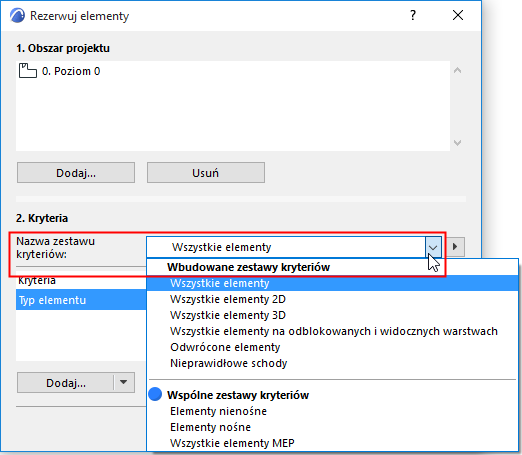Choose Wszystkie elementy MEP criteria set

click(x=332, y=443)
